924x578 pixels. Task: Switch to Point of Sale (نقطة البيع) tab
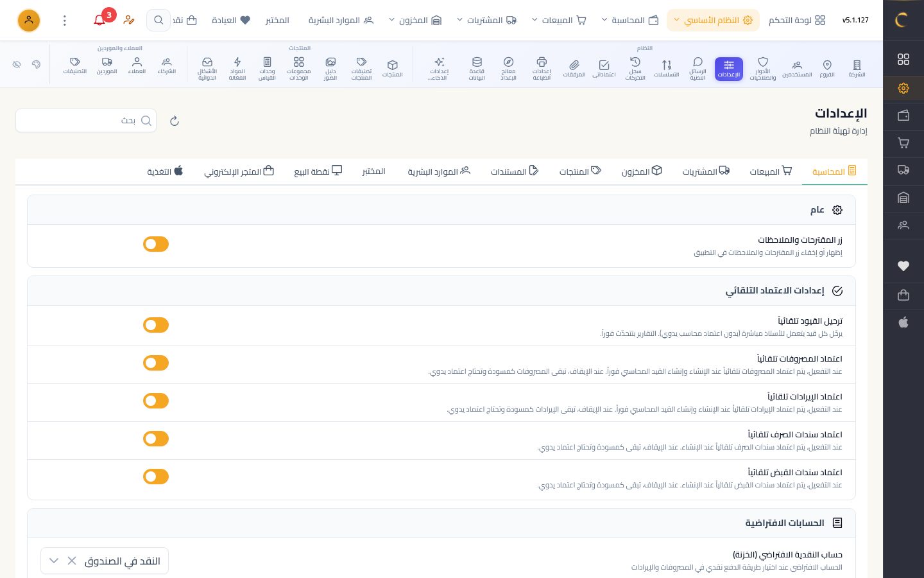click(318, 171)
